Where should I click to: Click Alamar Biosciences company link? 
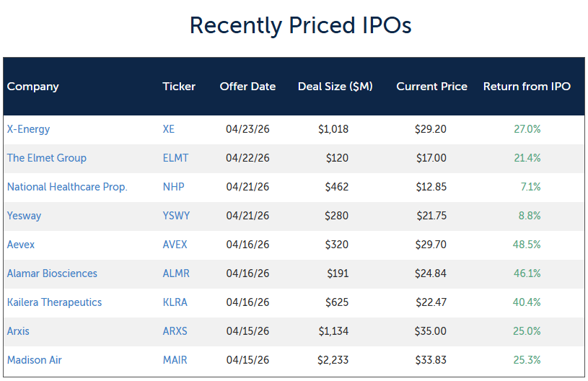pos(52,273)
